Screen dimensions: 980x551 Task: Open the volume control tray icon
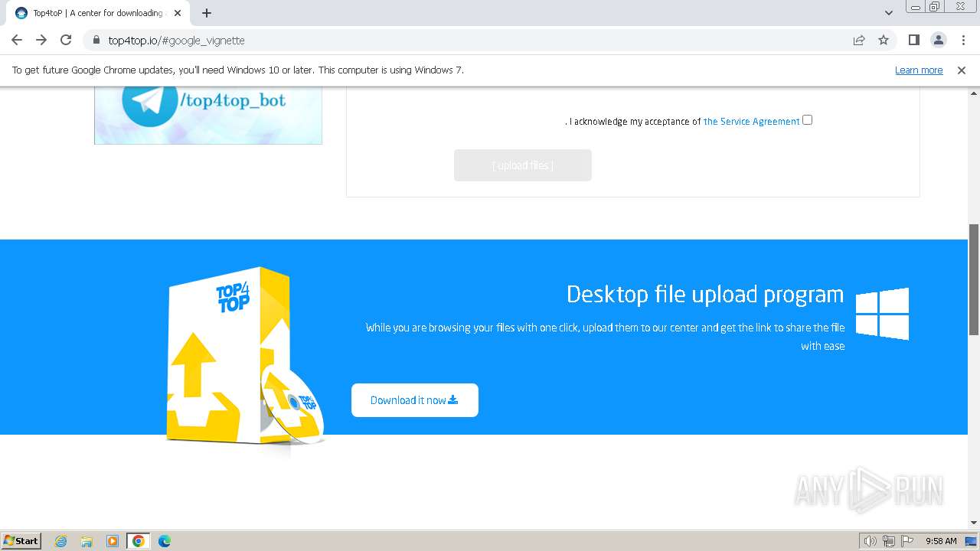871,541
